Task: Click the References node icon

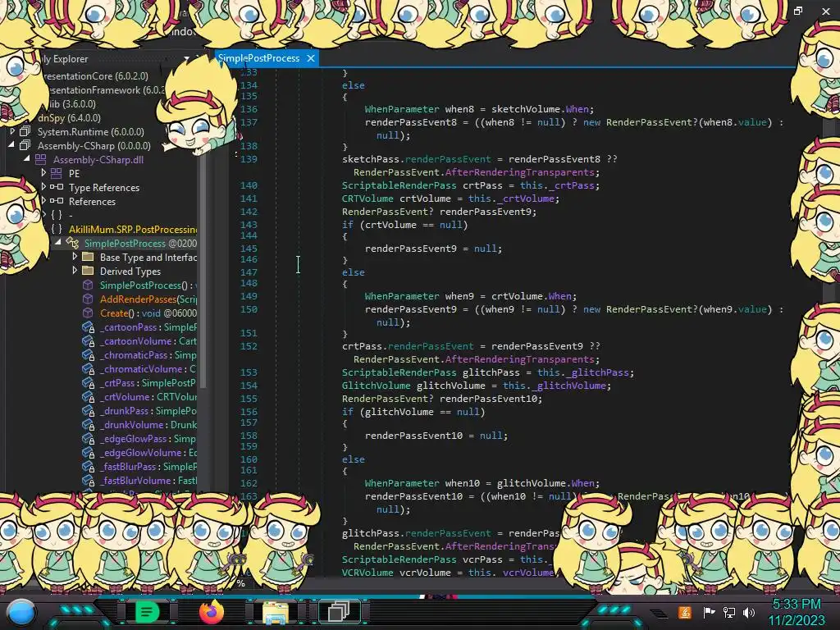Action: [x=57, y=201]
